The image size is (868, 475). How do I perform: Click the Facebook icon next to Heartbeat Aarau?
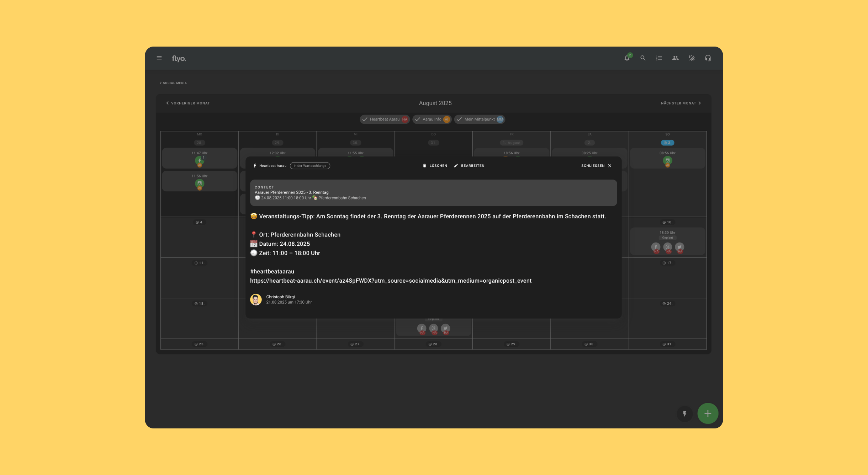tap(255, 165)
